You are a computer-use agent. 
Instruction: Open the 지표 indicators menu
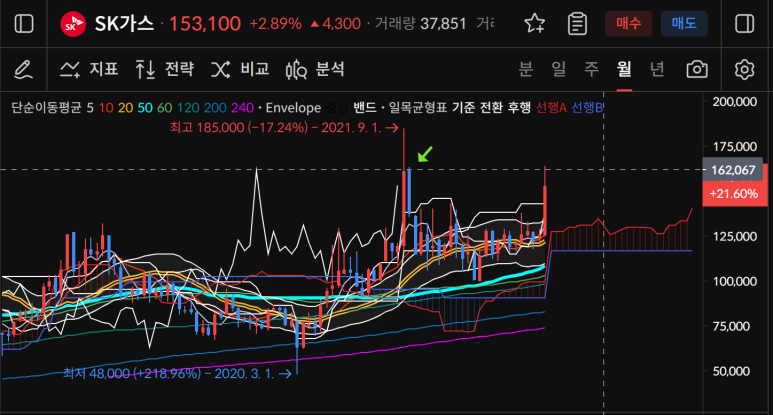click(89, 69)
